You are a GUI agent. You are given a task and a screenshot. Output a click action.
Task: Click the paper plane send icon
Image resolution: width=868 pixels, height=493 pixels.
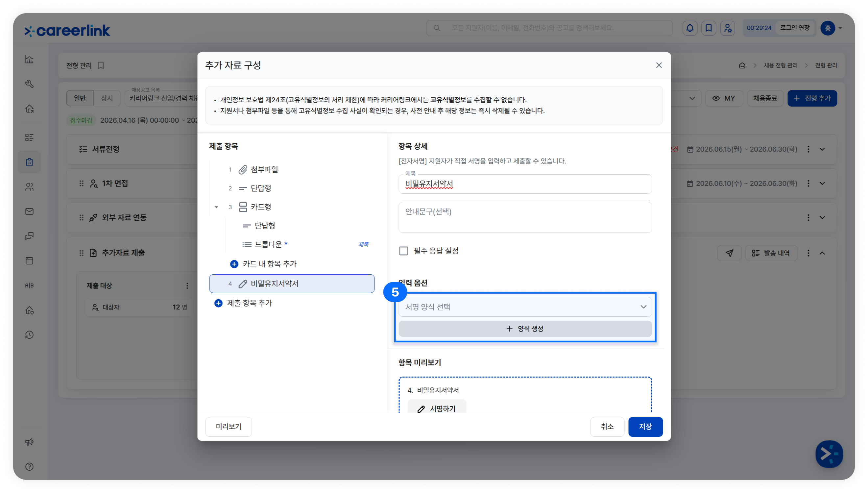click(729, 253)
